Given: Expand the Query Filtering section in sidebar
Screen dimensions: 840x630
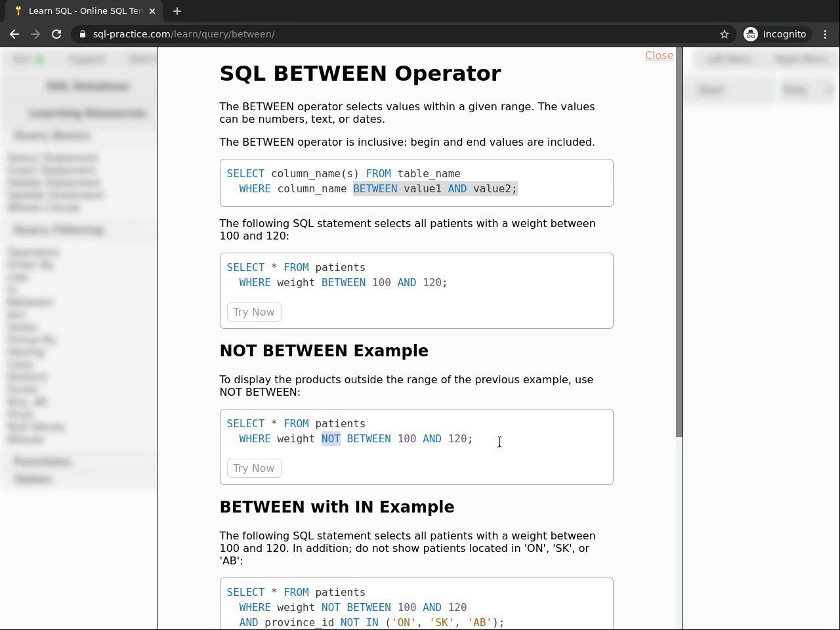Looking at the screenshot, I should (59, 230).
